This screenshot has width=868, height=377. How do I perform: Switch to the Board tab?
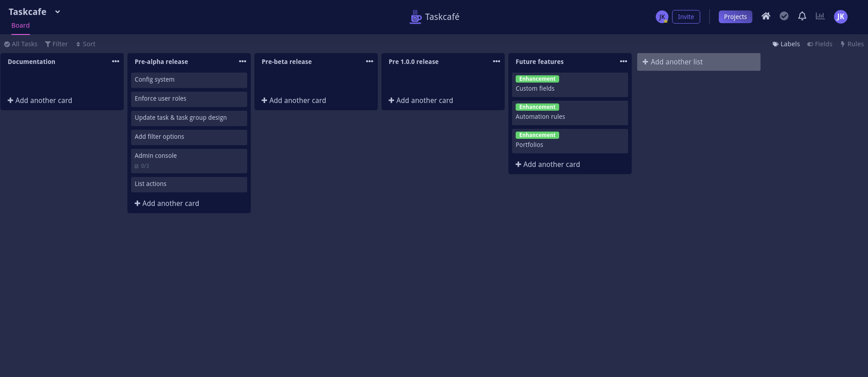click(20, 25)
